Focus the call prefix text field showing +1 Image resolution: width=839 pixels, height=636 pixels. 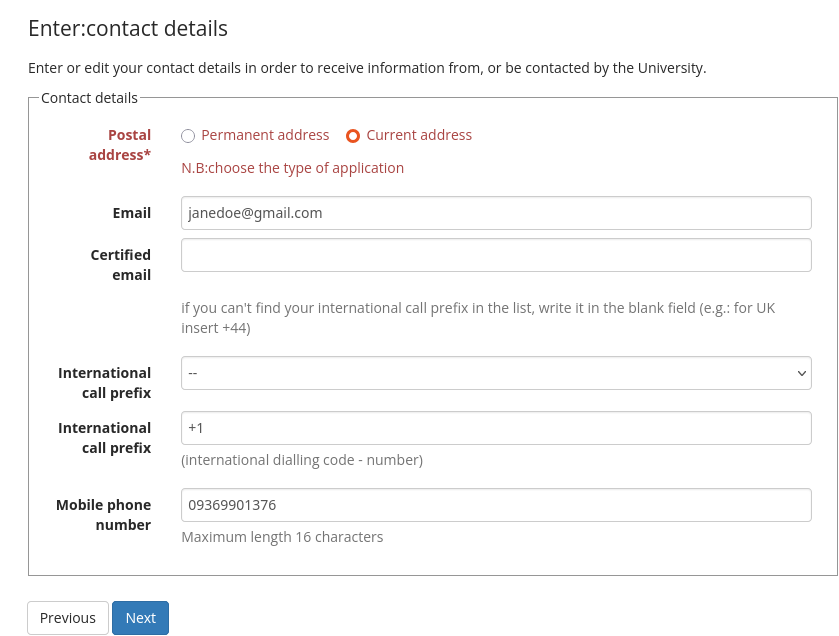coord(495,428)
